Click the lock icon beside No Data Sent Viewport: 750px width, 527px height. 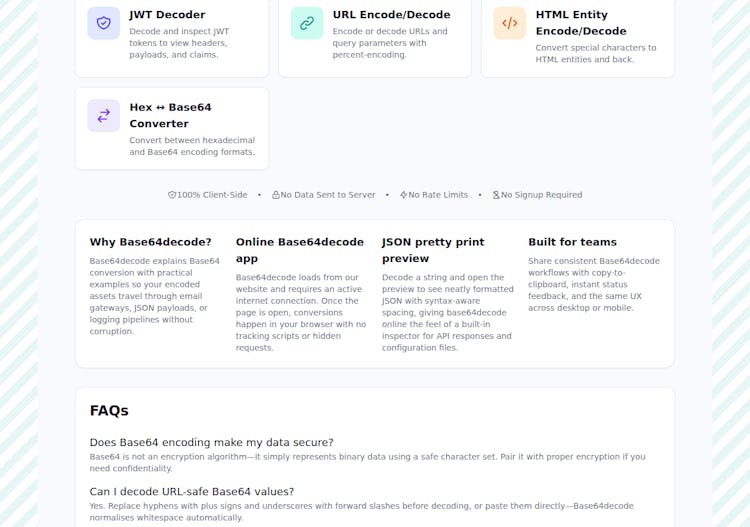pos(276,195)
